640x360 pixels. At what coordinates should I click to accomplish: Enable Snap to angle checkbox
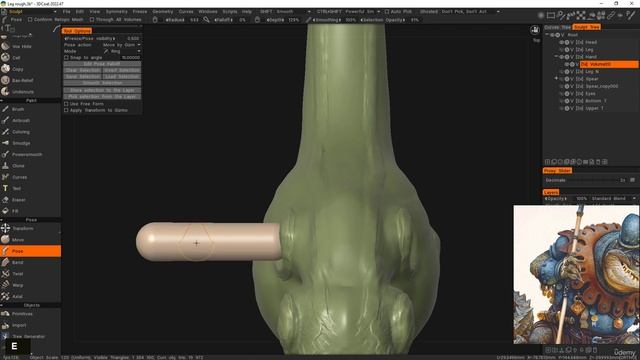(66, 58)
